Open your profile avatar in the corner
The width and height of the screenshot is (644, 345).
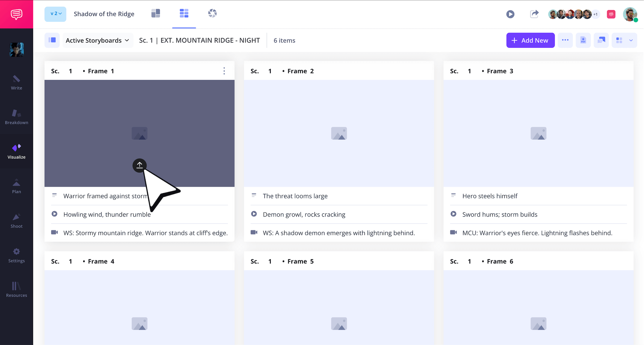tap(630, 14)
